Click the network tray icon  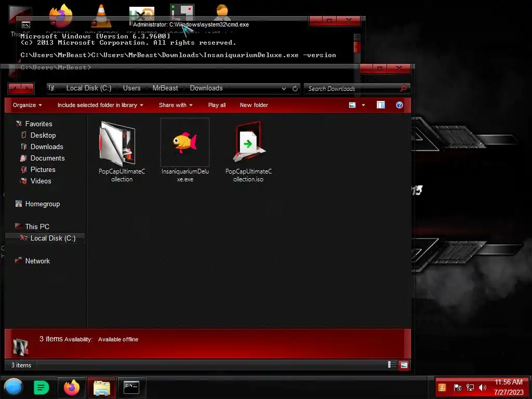pos(470,388)
